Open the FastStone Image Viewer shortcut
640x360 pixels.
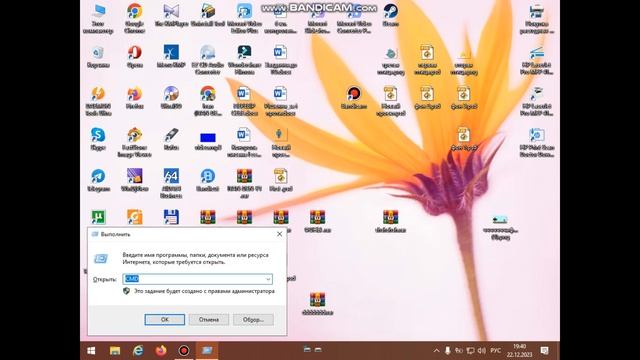[134, 136]
